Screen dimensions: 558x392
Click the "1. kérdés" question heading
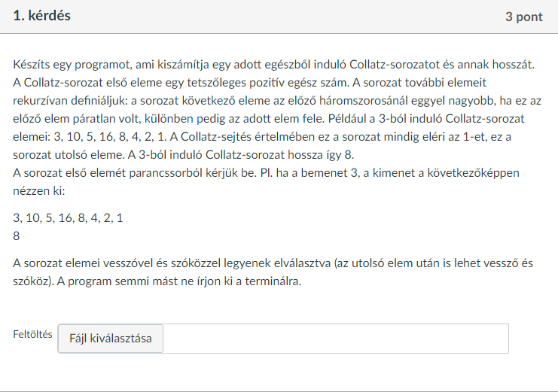pos(41,16)
